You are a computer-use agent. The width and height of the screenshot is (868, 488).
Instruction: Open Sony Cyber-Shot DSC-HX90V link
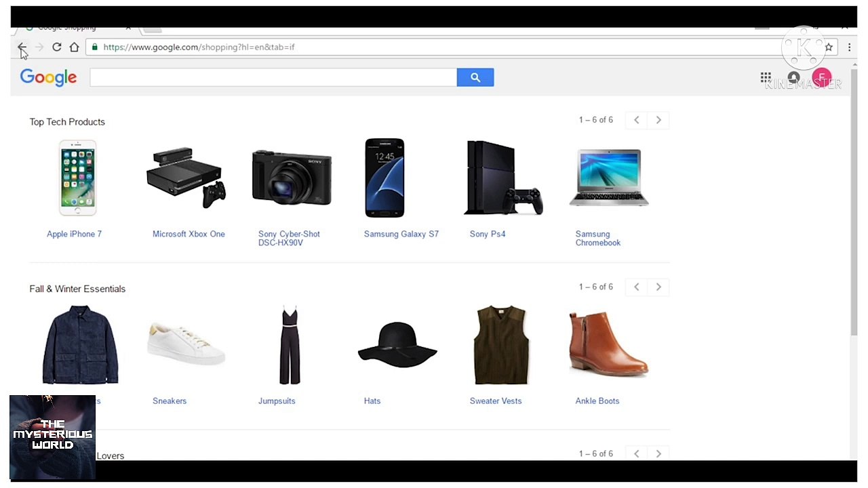pos(289,239)
